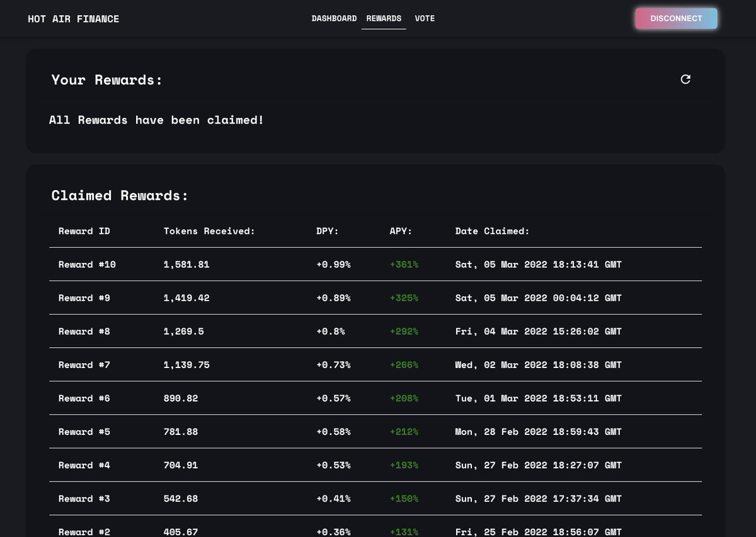Open the Dashboard tab

(x=334, y=18)
